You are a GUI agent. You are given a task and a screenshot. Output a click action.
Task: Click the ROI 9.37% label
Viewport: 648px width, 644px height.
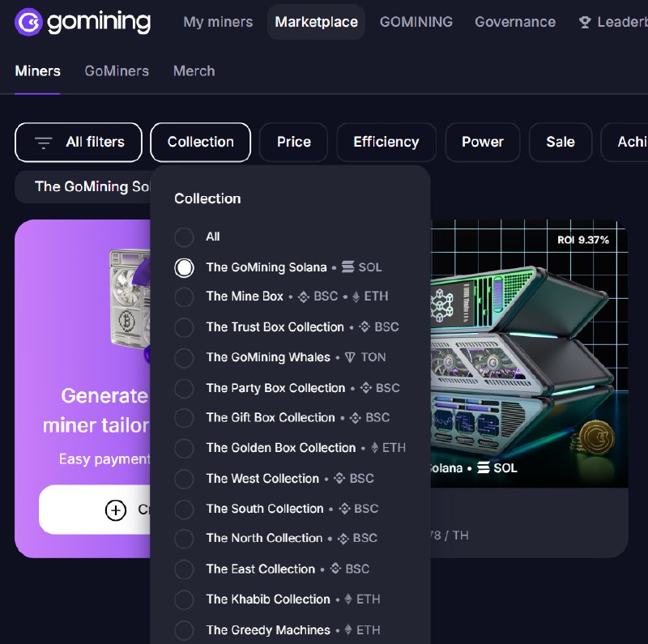click(583, 240)
